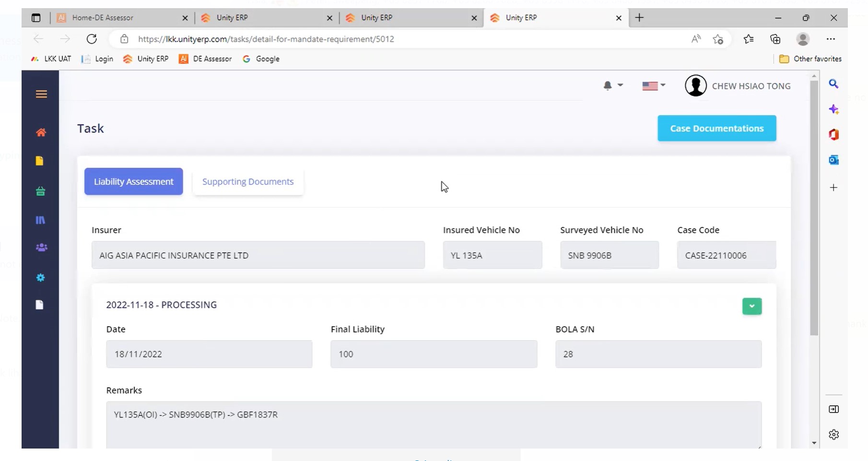Select the Liability Assessment tab
Screen dimensions: 868x461
coord(133,182)
